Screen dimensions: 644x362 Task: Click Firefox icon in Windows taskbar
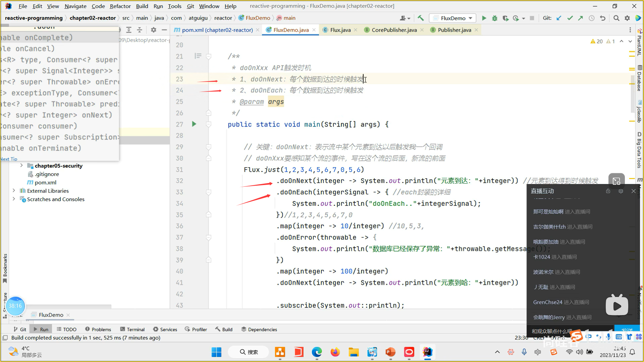[335, 352]
